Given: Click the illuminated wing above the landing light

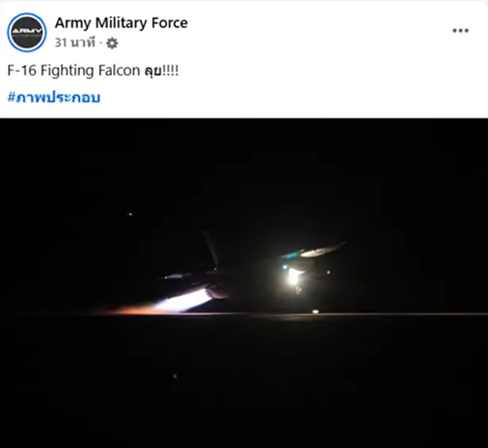Looking at the screenshot, I should (x=317, y=252).
